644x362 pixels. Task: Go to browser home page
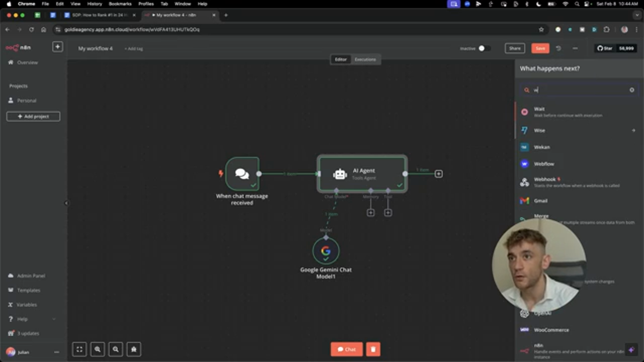tap(43, 30)
